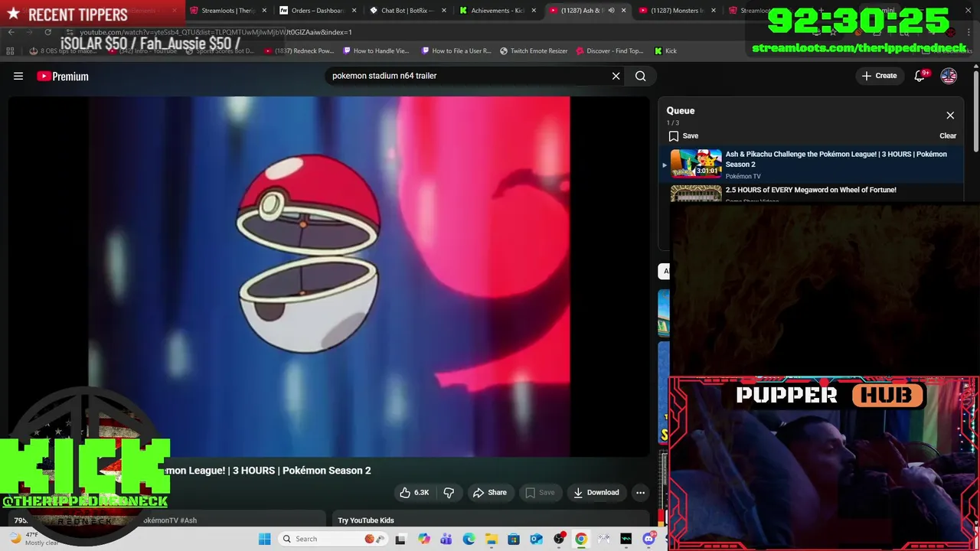Screen dimensions: 980x551
Task: Open Microsoft Teams taskbar icon
Action: [446, 539]
